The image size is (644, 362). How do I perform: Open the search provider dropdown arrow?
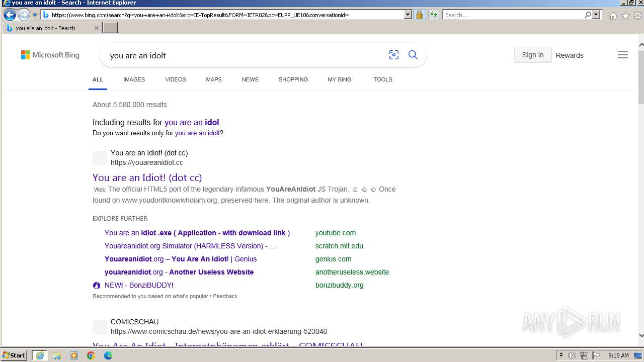[x=597, y=15]
